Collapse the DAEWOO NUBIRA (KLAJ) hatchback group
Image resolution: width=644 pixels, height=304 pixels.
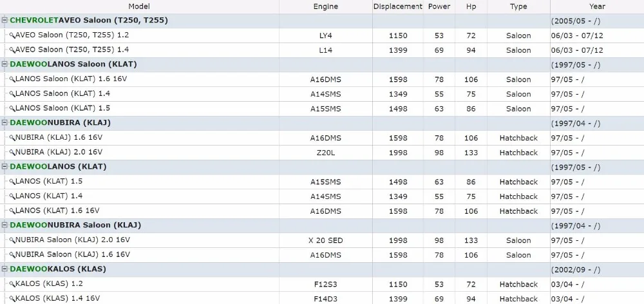point(5,122)
